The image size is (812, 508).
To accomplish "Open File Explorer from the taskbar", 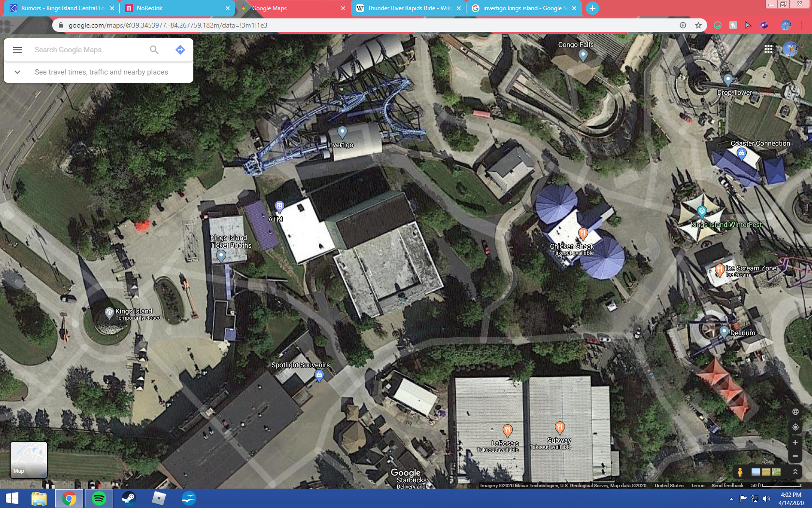I will pyautogui.click(x=39, y=498).
